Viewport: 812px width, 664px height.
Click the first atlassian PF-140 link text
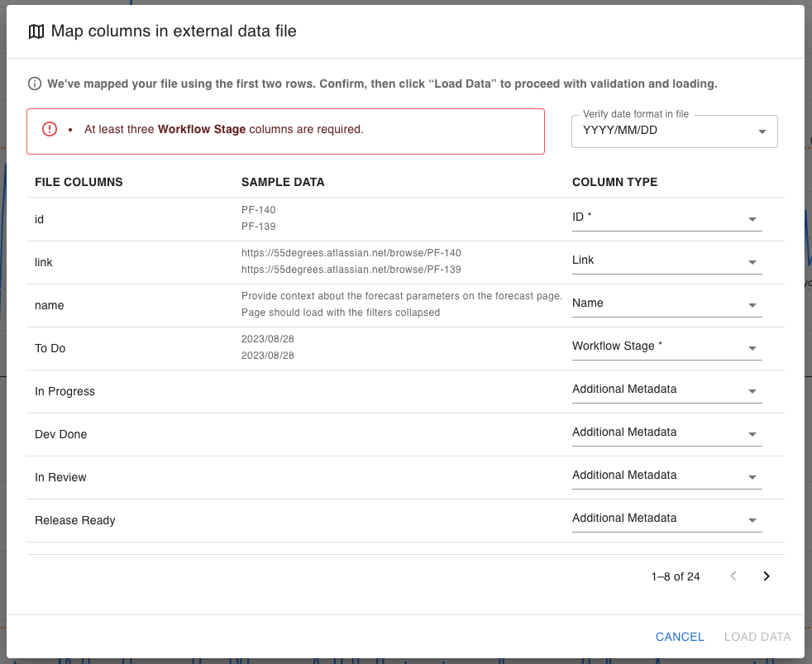pos(351,253)
